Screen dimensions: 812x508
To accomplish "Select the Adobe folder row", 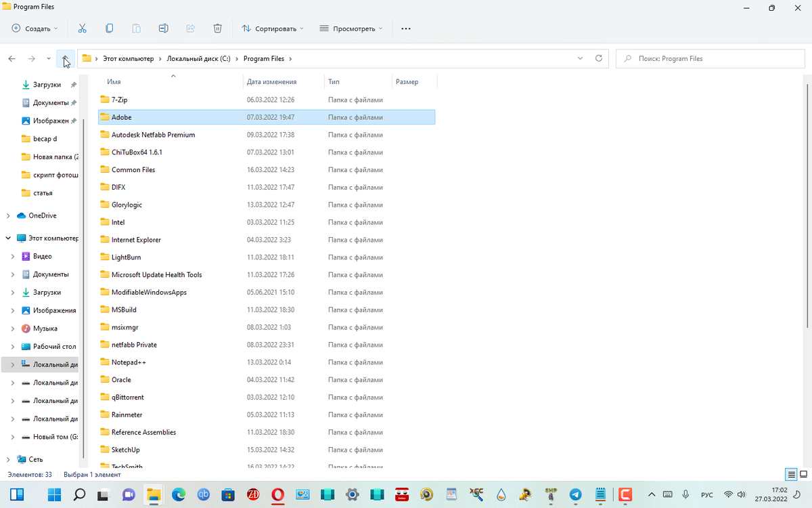I will point(267,117).
